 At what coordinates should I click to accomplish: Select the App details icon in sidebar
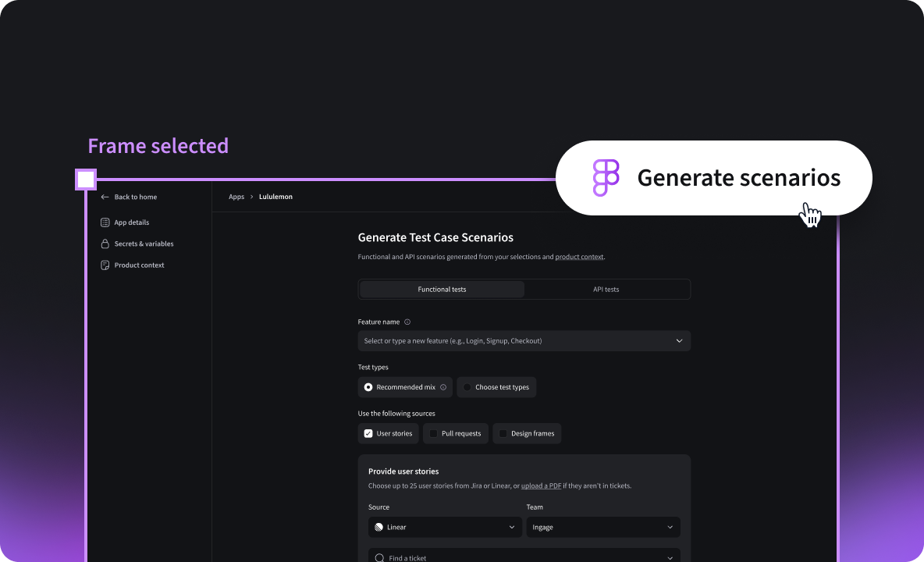tap(105, 222)
